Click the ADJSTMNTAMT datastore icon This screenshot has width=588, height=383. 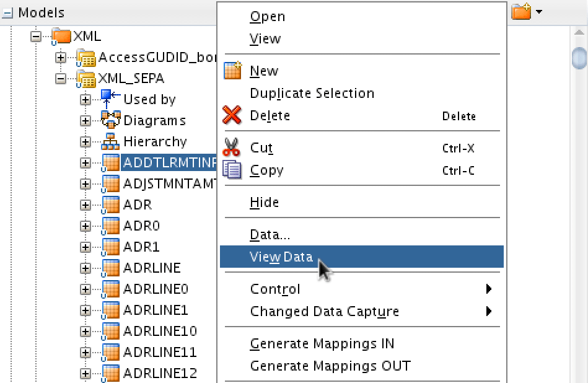tap(111, 184)
